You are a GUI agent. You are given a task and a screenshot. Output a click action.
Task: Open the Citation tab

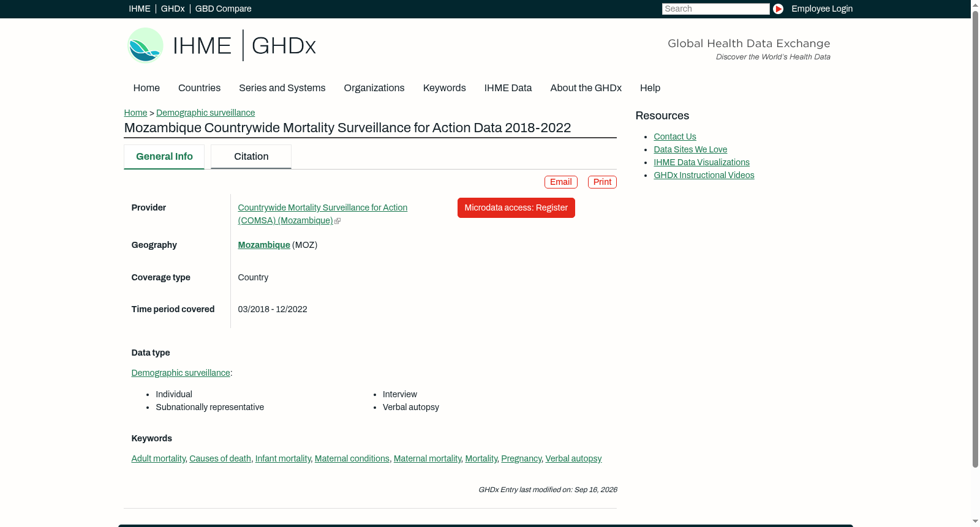251,157
